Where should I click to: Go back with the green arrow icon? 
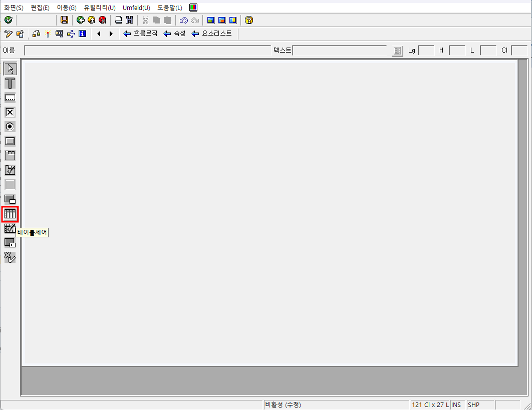(x=81, y=20)
